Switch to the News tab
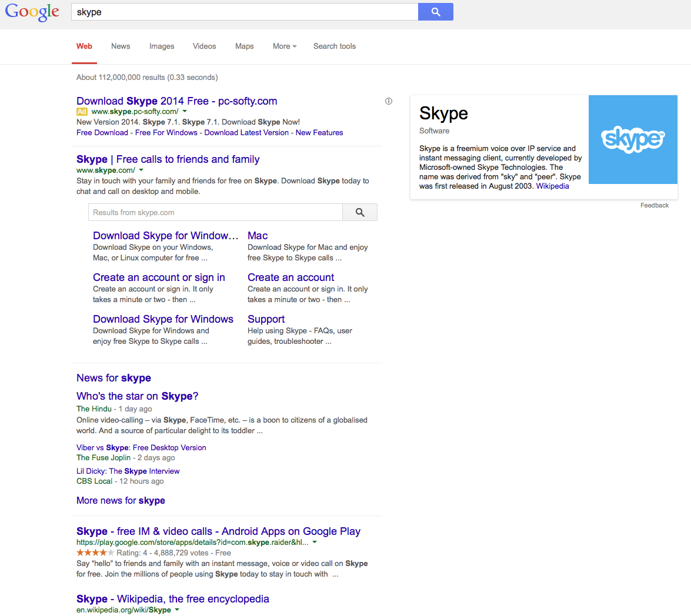The image size is (691, 616). 121,46
